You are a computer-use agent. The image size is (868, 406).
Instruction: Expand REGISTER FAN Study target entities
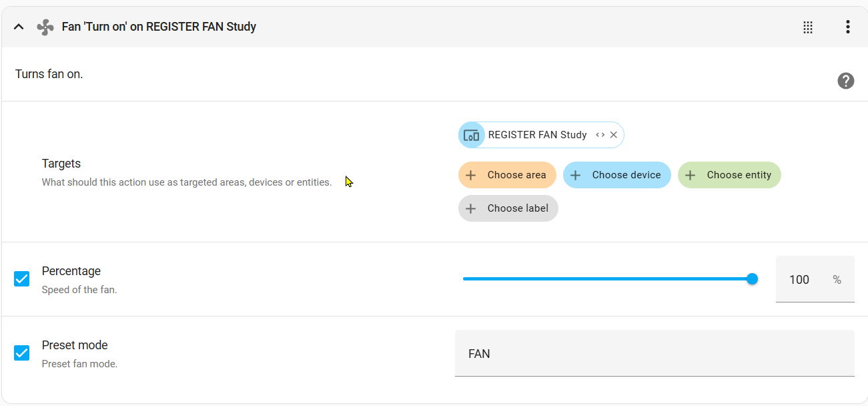point(600,135)
